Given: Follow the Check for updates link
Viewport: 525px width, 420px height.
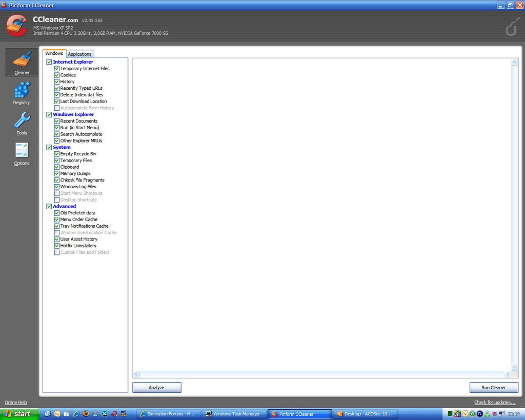Looking at the screenshot, I should [x=494, y=403].
